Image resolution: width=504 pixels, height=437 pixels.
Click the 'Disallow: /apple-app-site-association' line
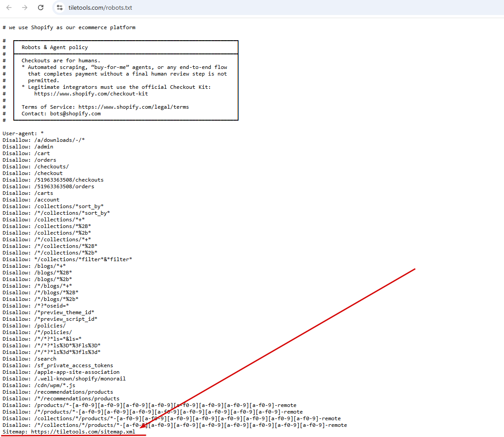click(x=61, y=372)
